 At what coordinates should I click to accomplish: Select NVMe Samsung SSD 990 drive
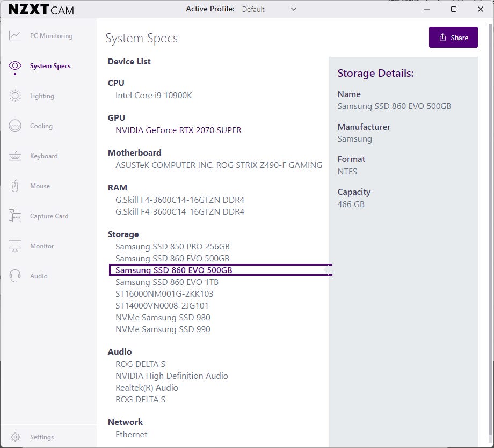click(x=163, y=329)
